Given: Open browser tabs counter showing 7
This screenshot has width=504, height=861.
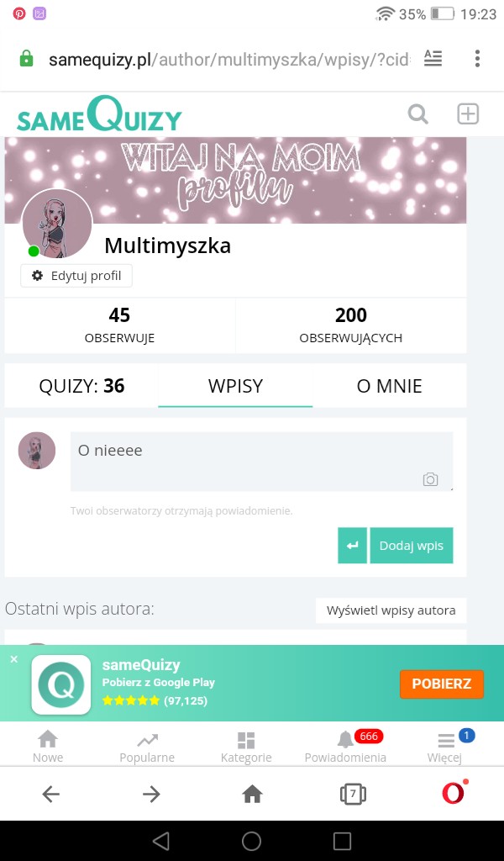Looking at the screenshot, I should click(x=353, y=794).
